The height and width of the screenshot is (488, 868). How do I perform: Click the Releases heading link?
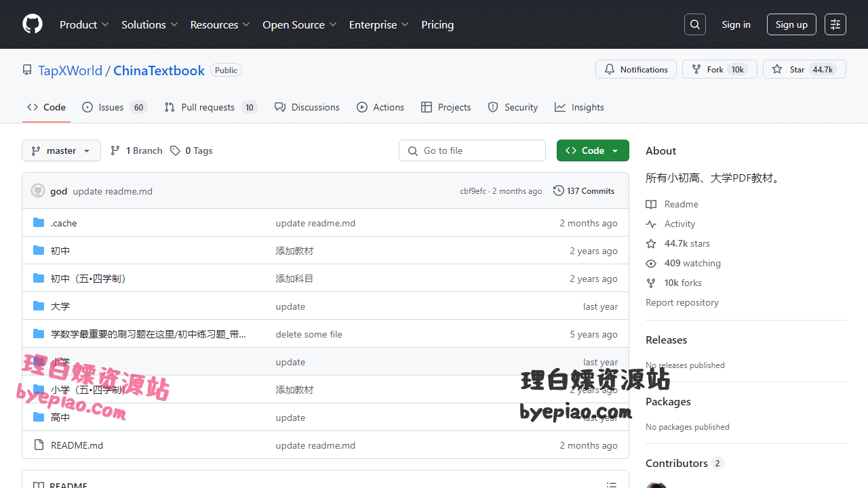[666, 340]
